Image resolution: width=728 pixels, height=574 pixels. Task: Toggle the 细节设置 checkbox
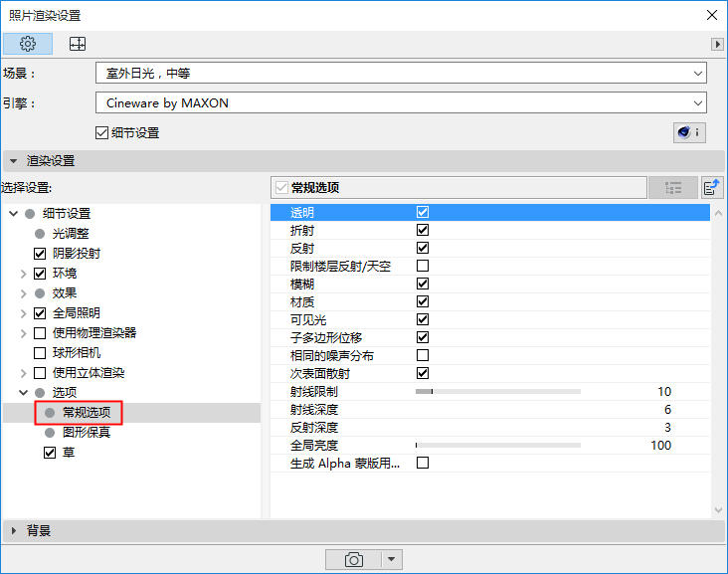tap(101, 133)
